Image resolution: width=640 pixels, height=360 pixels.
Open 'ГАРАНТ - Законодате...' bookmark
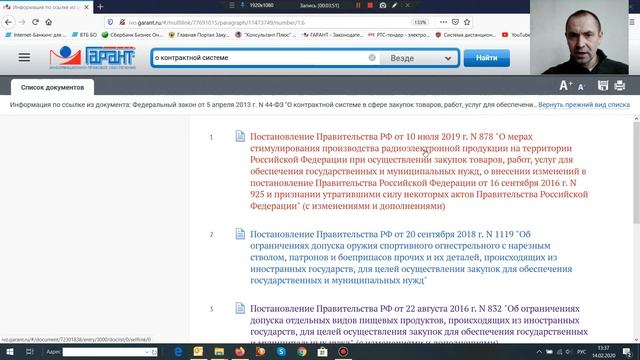[332, 35]
